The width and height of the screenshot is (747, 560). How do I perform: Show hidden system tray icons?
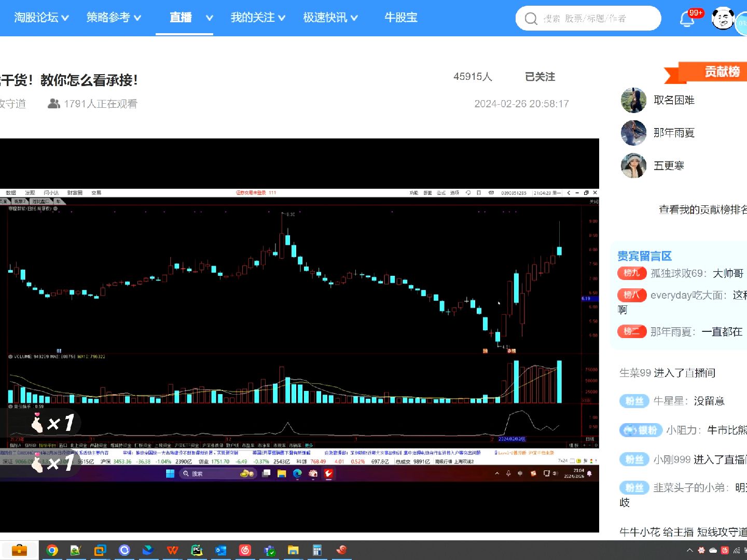[689, 550]
